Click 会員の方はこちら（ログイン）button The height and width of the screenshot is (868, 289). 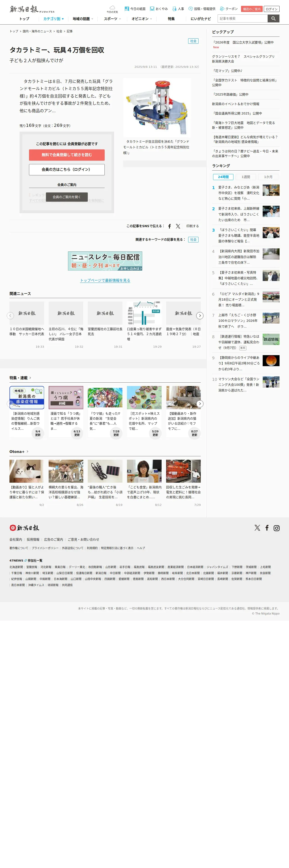(67, 169)
